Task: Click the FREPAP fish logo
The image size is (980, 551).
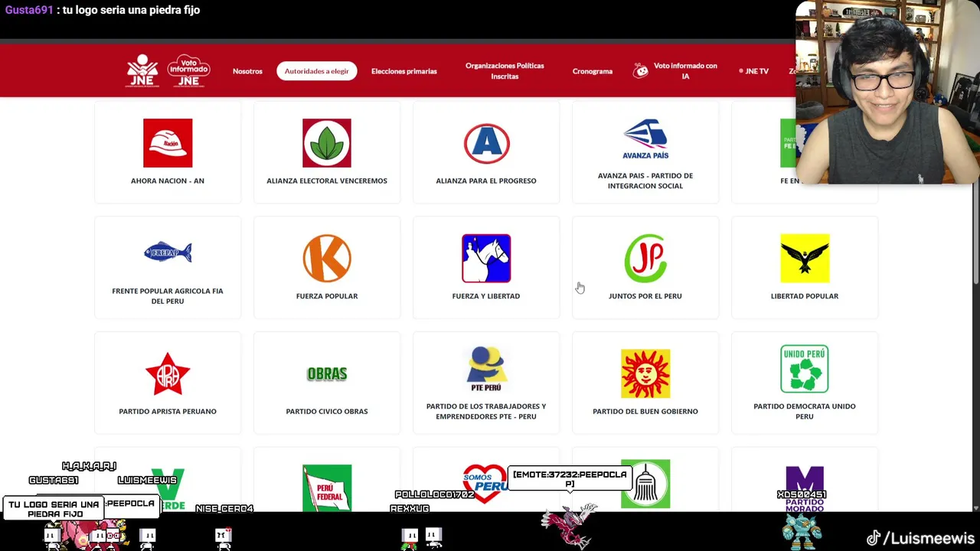Action: (x=168, y=252)
